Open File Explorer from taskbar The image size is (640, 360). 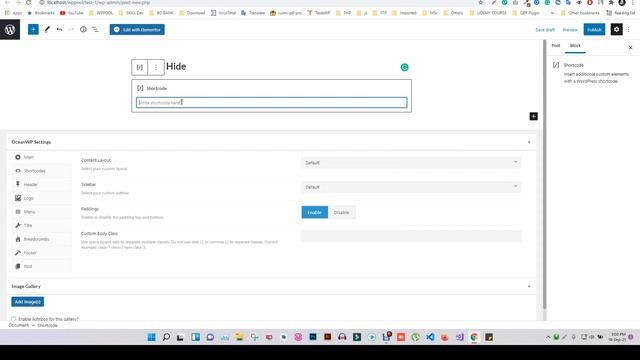tap(239, 337)
